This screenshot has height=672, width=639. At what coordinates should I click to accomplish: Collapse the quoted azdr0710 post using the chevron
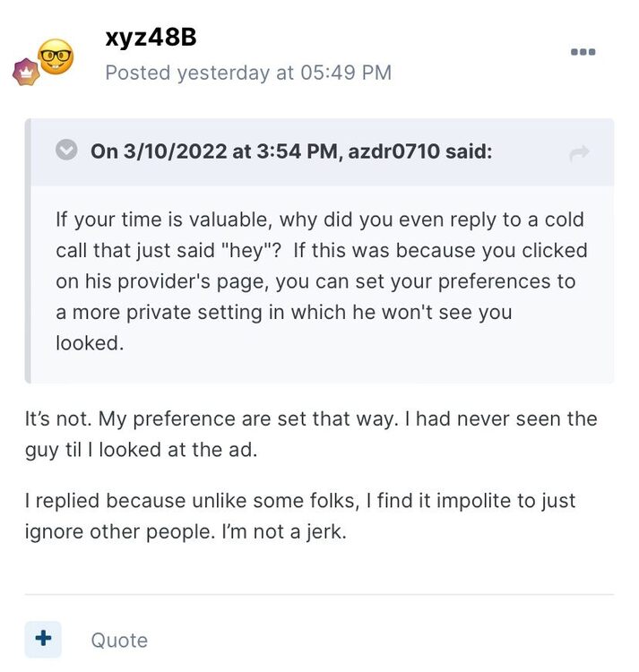(66, 150)
